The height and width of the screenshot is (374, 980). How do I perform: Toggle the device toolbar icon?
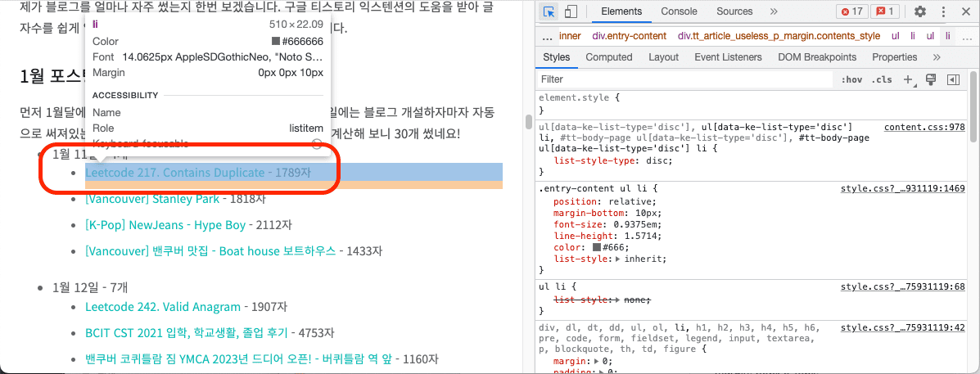[x=570, y=11]
